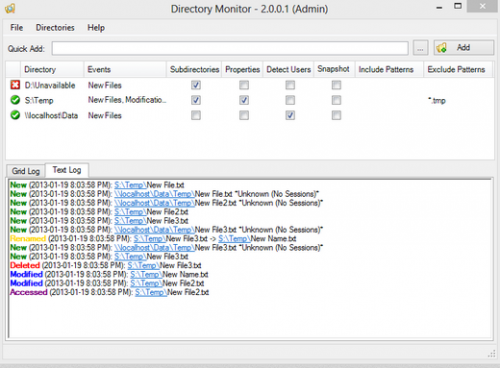Open first S:\Temp\ link in Renamed log line
The height and width of the screenshot is (368, 500).
pos(150,239)
